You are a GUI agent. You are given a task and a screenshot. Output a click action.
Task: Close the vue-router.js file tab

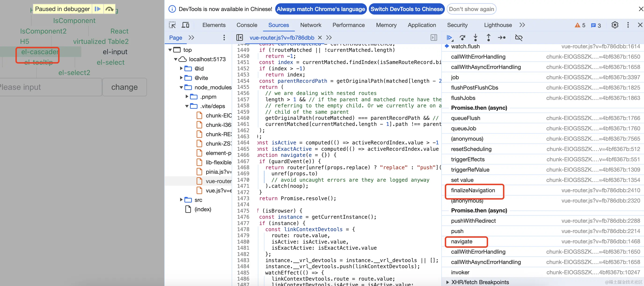click(x=320, y=38)
